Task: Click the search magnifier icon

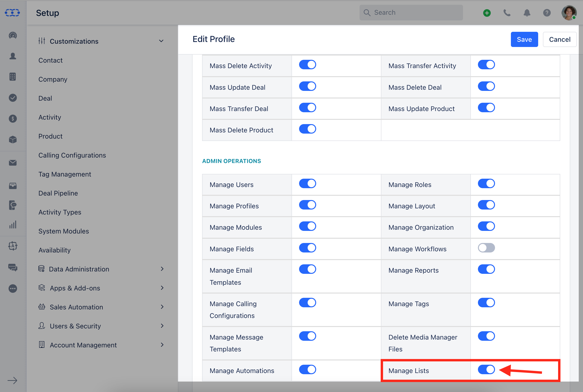Action: [367, 13]
